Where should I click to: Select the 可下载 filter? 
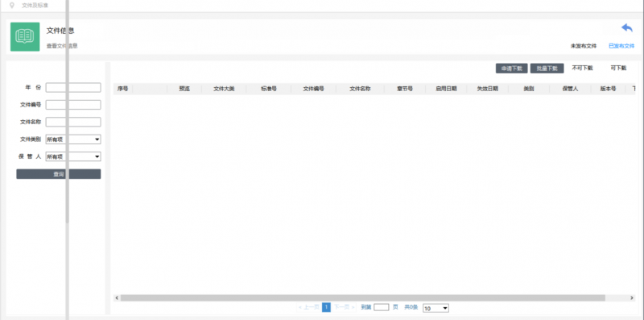click(x=618, y=68)
